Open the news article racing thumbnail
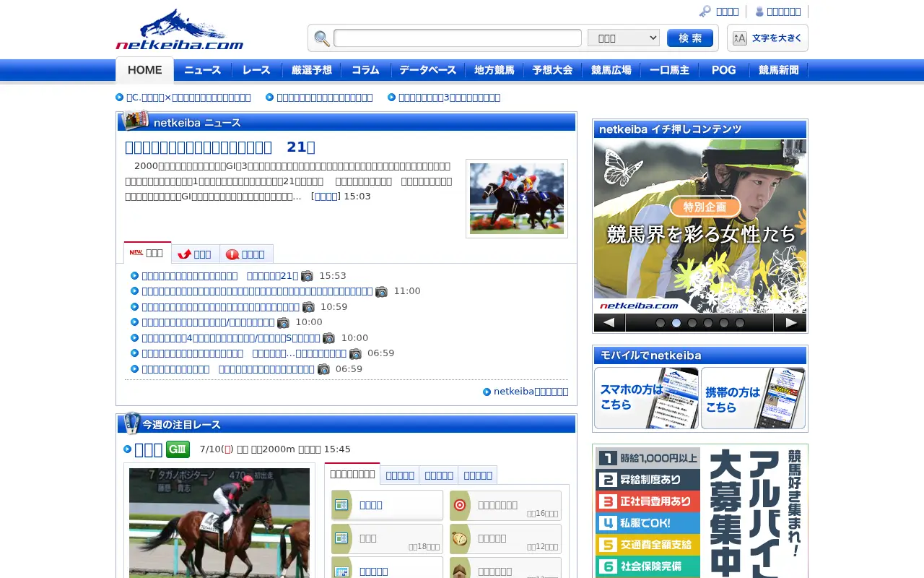924x578 pixels. tap(517, 199)
